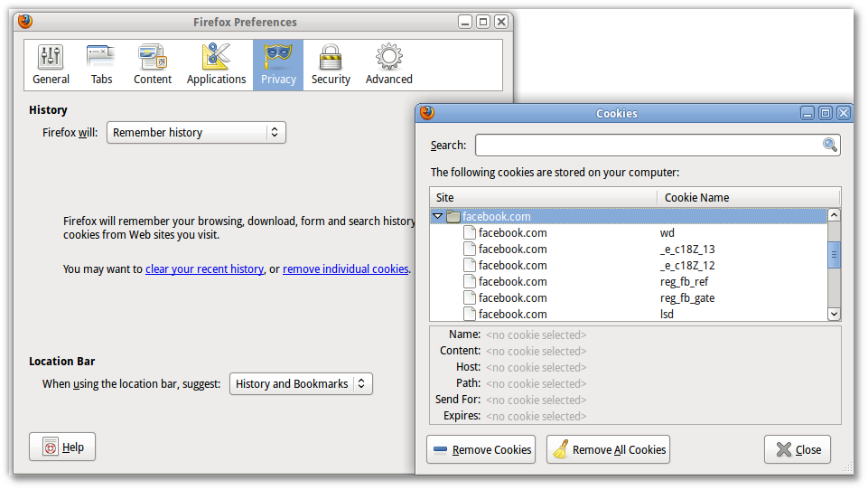This screenshot has width=868, height=490.
Task: Click the cookie list scroll-down arrow
Action: (835, 314)
